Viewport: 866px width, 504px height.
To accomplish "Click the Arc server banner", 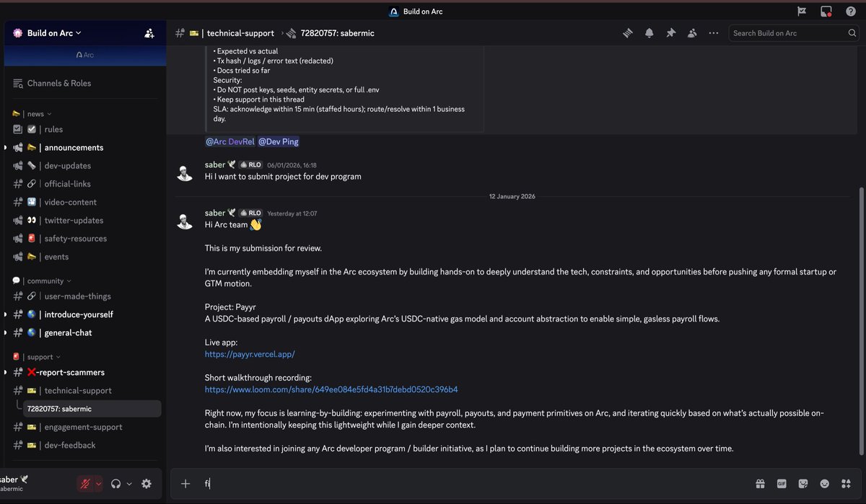I will click(x=85, y=56).
